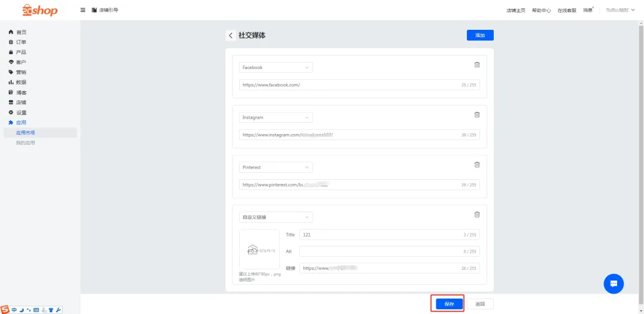Focus the Facebook URL input field

pos(360,85)
